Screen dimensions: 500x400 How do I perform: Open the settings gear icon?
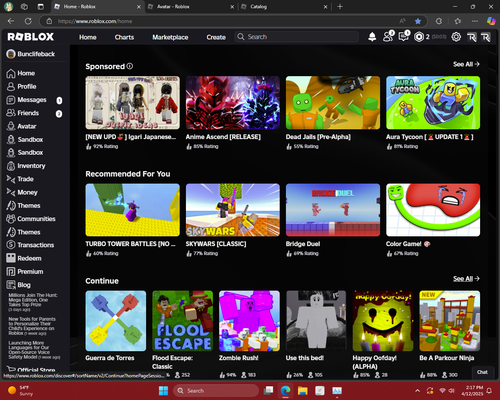pos(456,37)
